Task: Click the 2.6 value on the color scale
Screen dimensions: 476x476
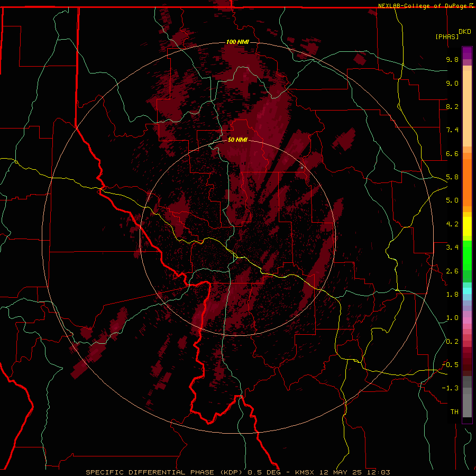Action: click(x=452, y=271)
